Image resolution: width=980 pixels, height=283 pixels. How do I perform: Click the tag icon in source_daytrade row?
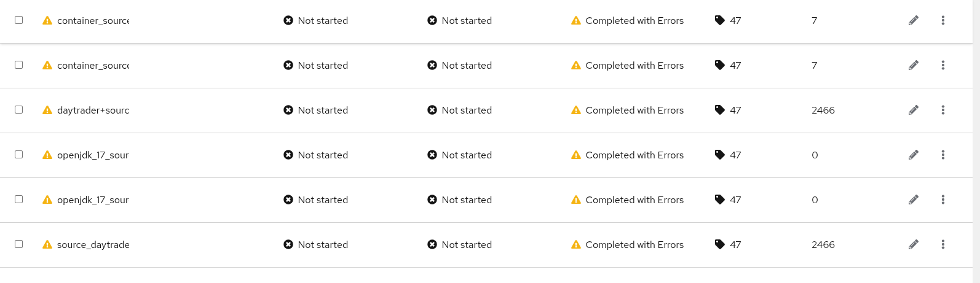(720, 244)
